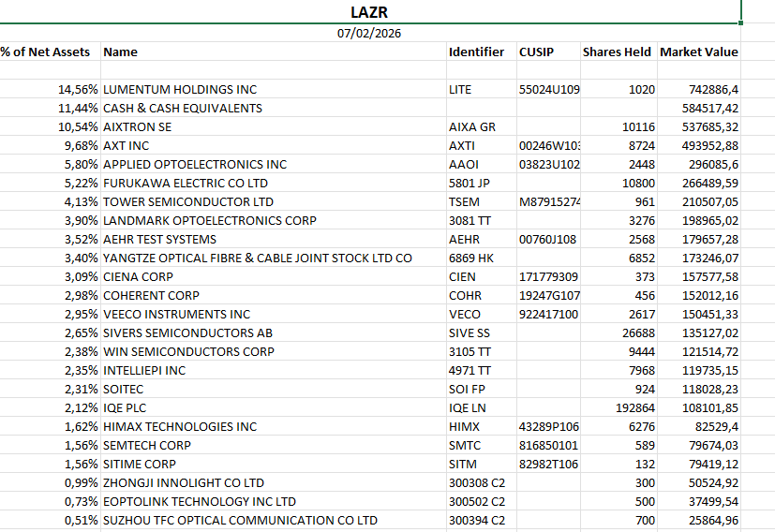Select the '% of Net Assets' header
The width and height of the screenshot is (775, 532).
[x=50, y=52]
